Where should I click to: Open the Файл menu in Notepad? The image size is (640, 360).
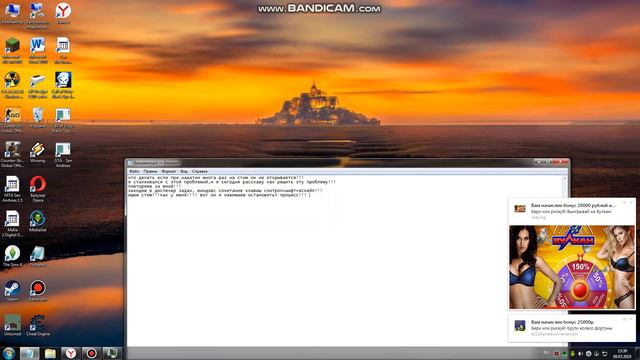coord(134,171)
